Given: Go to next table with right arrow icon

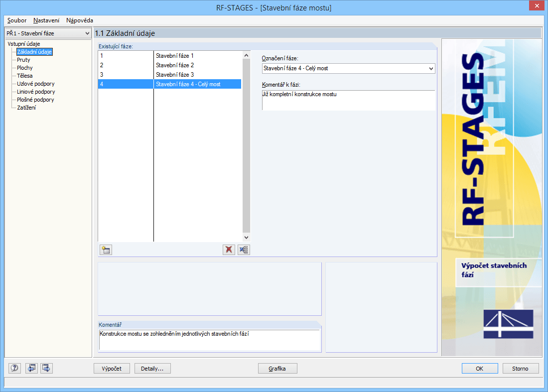Looking at the screenshot, I should pos(46,368).
